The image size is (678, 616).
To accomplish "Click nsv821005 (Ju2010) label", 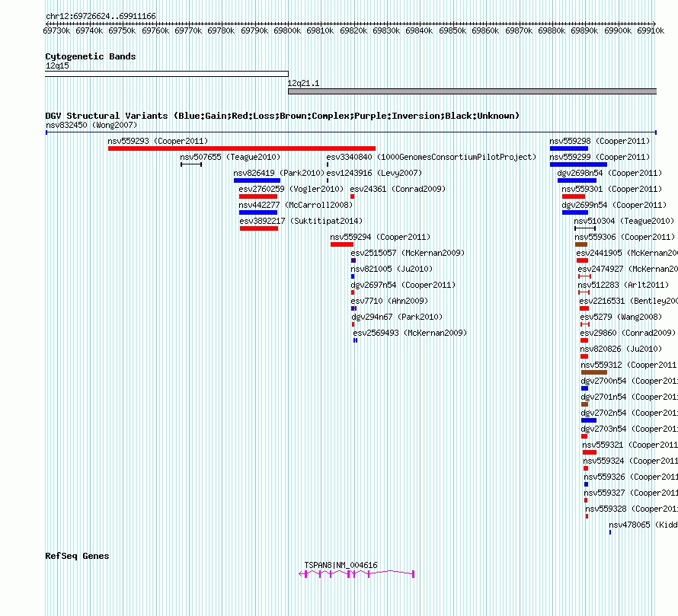I will click(392, 269).
